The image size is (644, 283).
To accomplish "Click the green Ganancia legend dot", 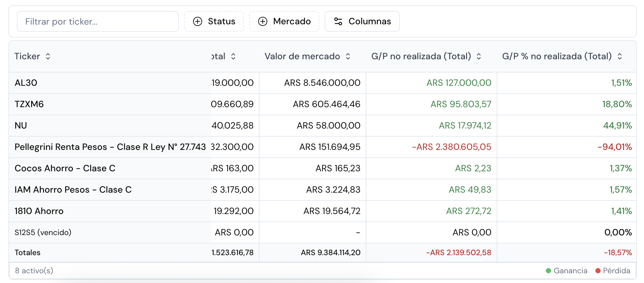I will point(548,271).
